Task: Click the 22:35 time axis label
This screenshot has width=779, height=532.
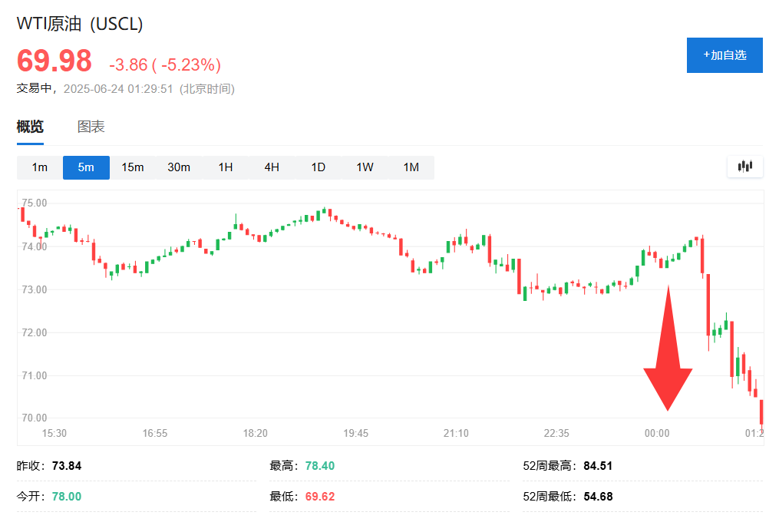Action: [x=556, y=433]
